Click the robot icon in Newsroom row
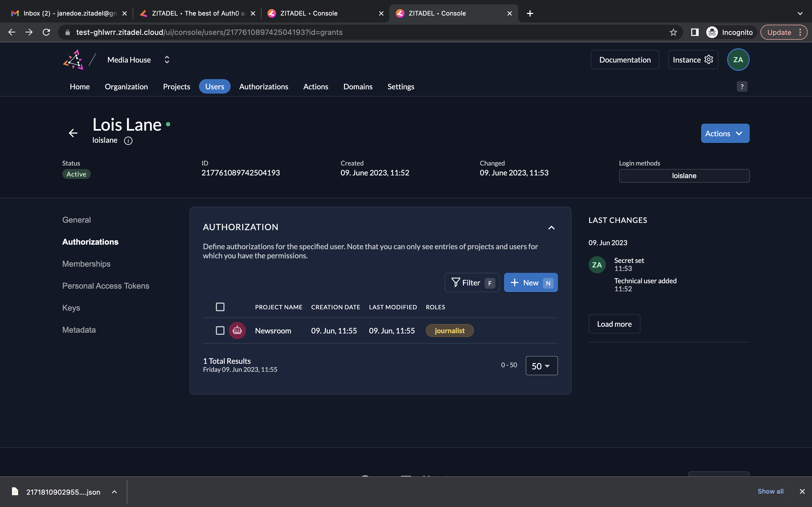This screenshot has width=812, height=507. pos(237,330)
